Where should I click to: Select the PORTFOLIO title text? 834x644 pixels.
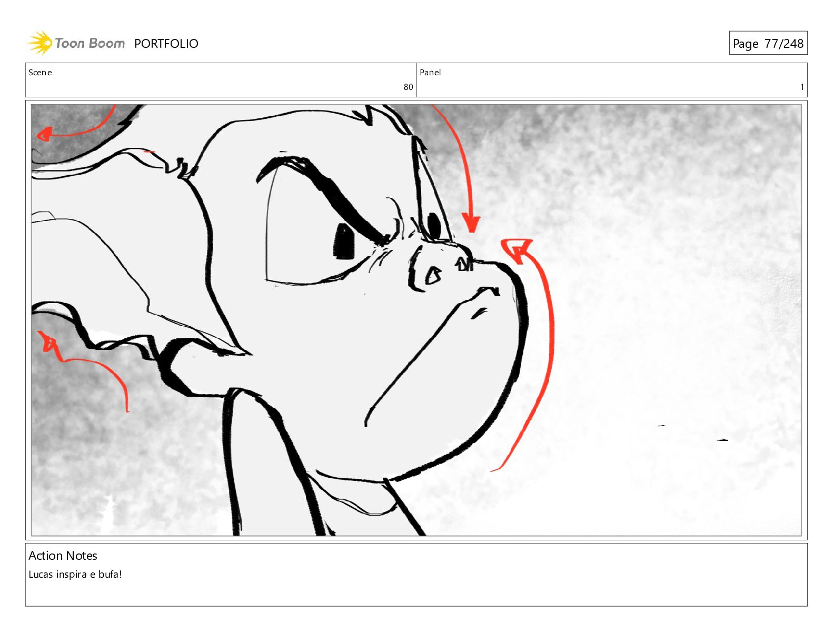point(166,44)
